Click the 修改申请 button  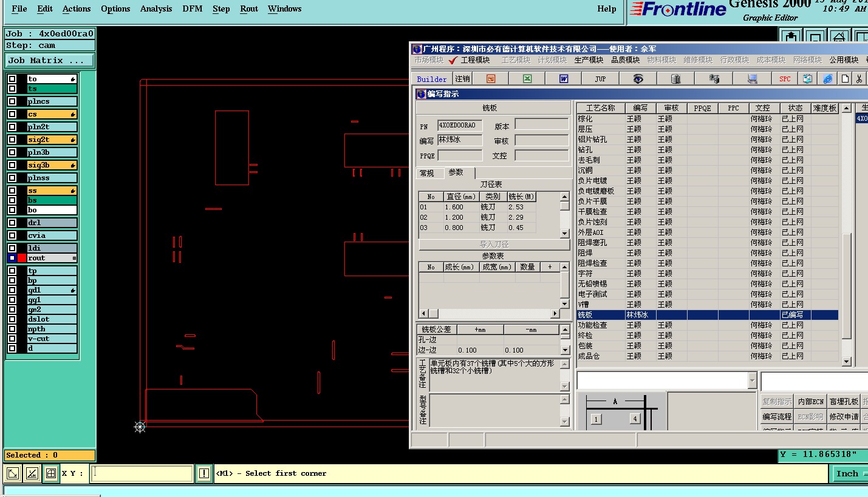(844, 416)
